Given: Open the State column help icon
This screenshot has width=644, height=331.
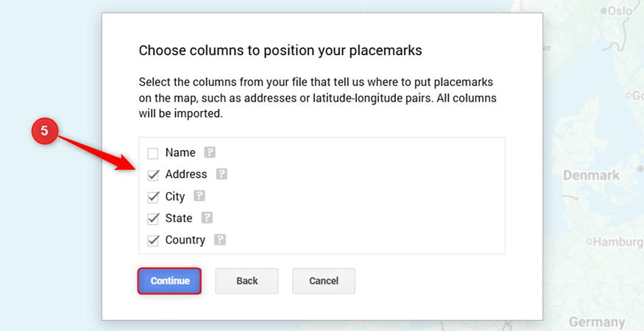Looking at the screenshot, I should 207,218.
